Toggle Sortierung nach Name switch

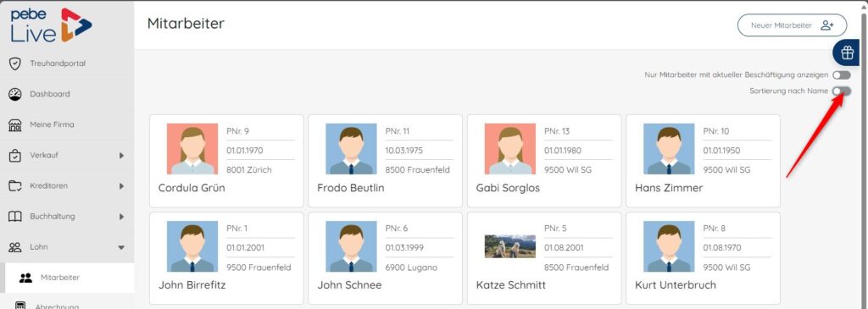pos(842,91)
